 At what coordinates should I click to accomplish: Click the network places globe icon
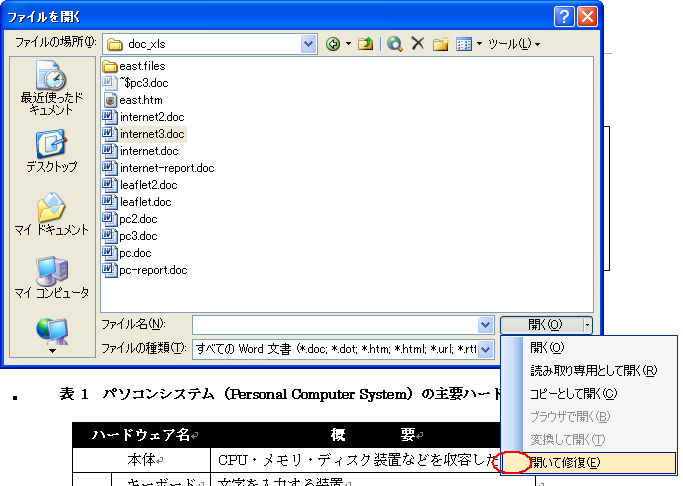(x=52, y=331)
